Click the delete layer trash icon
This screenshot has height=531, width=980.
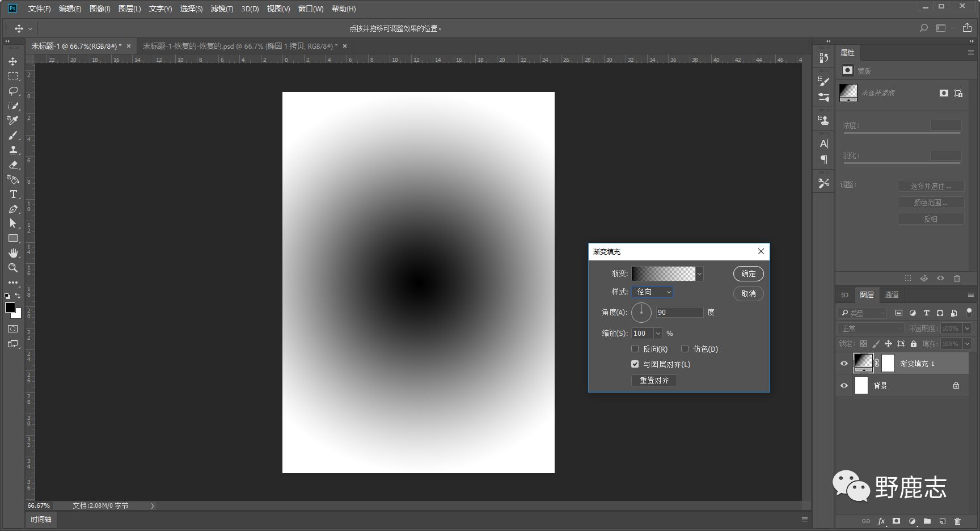tap(957, 521)
